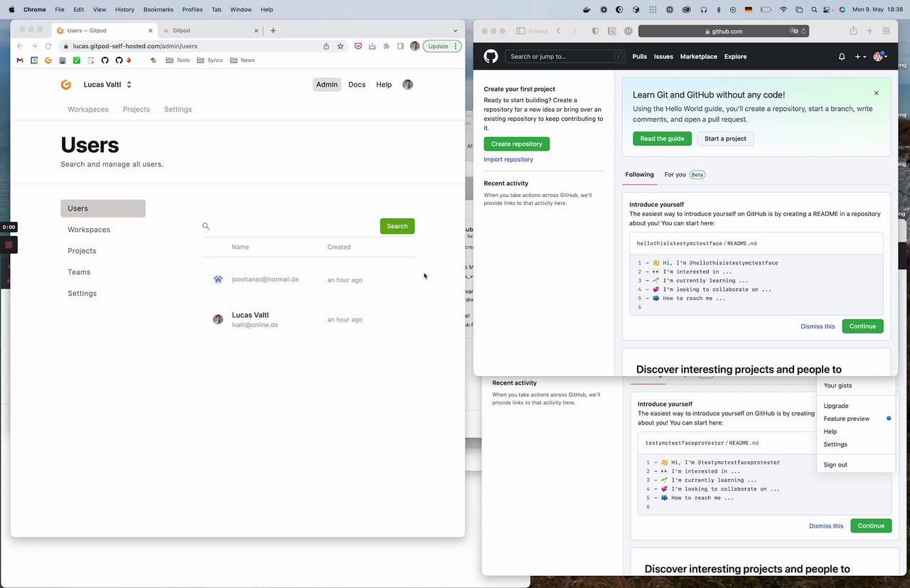Reload github.com in Safari
Screen dimensions: 910x588
point(804,31)
